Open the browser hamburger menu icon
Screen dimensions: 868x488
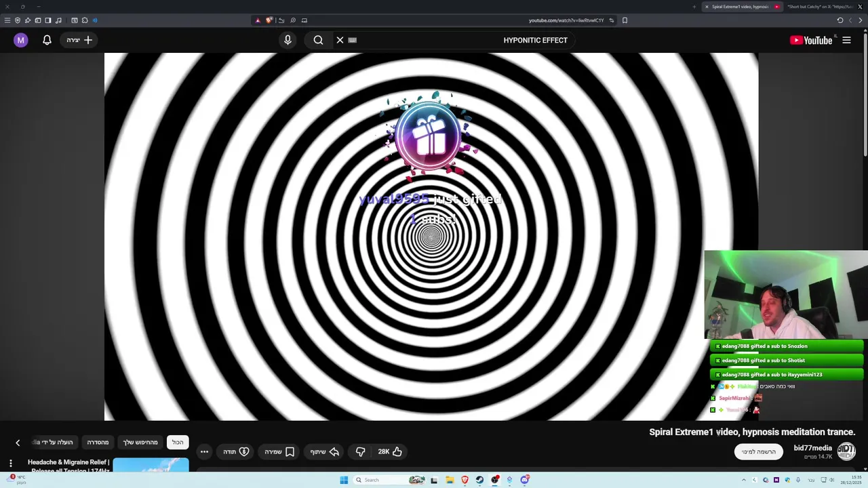[7, 20]
